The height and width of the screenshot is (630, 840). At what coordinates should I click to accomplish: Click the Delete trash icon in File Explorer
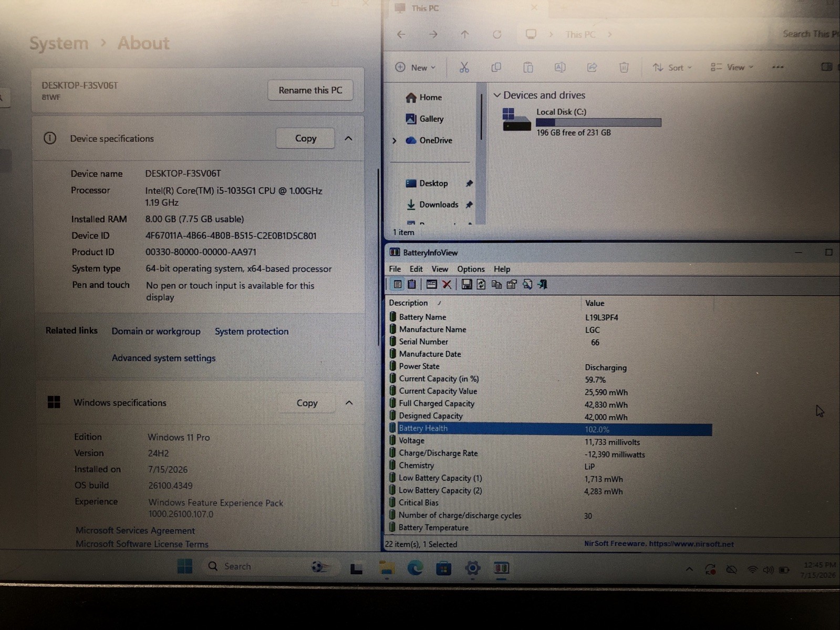point(624,67)
